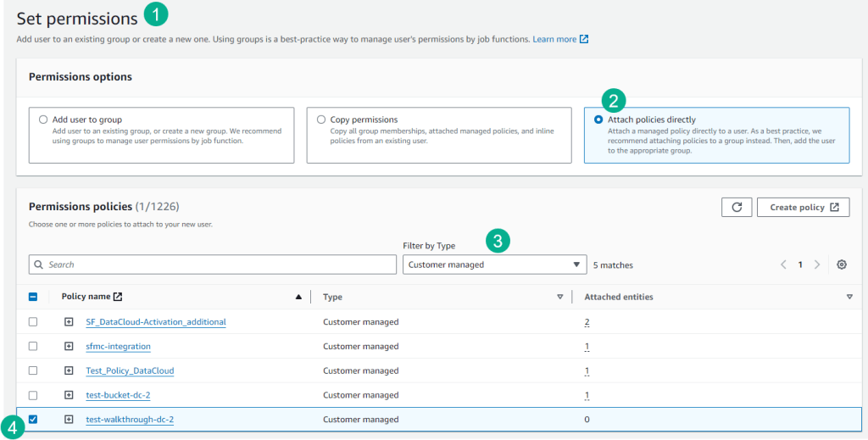Click the policy Search input field
This screenshot has width=868, height=440.
(x=212, y=265)
